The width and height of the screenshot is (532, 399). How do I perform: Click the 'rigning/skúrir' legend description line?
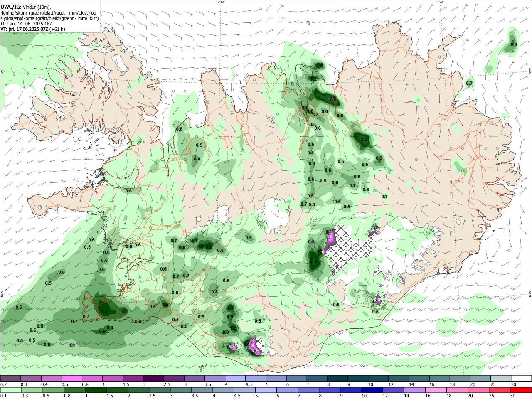(x=48, y=12)
